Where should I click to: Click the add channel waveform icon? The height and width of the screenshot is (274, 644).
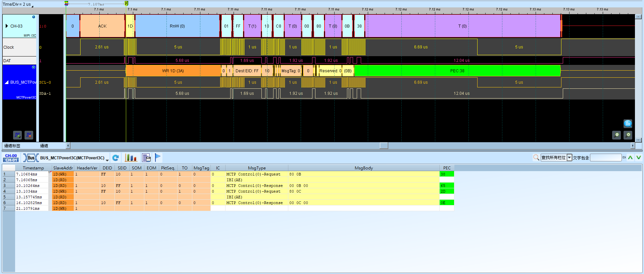(x=17, y=135)
